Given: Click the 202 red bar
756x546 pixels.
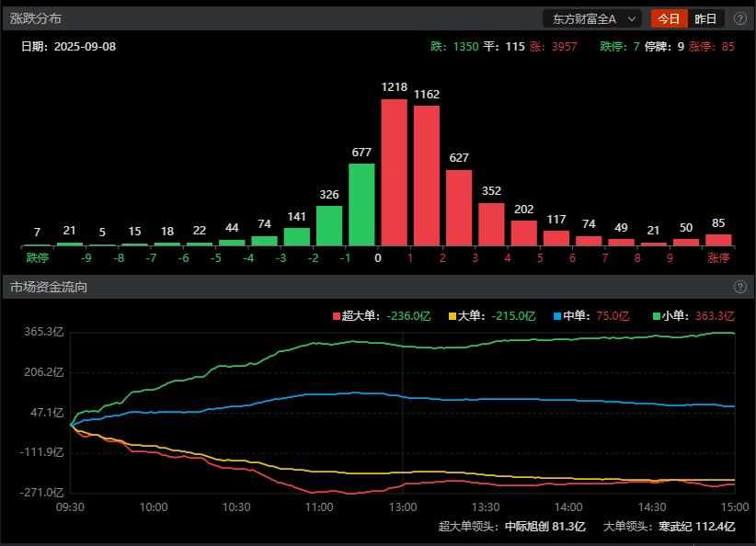Looking at the screenshot, I should [524, 233].
